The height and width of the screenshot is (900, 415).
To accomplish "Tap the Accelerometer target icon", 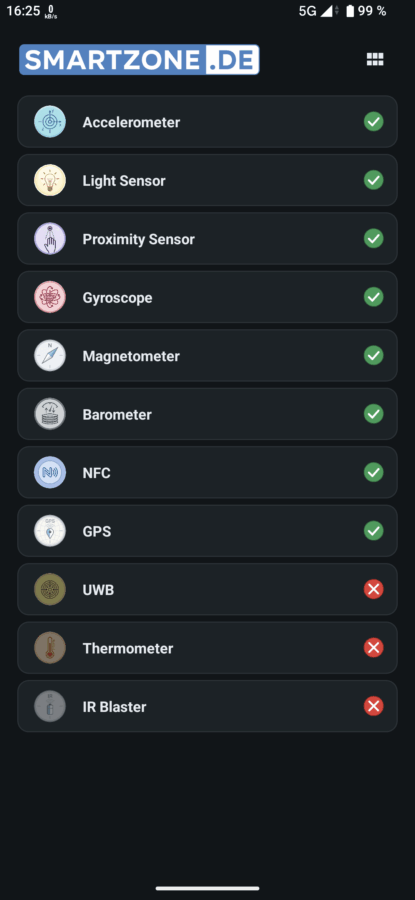I will (50, 122).
